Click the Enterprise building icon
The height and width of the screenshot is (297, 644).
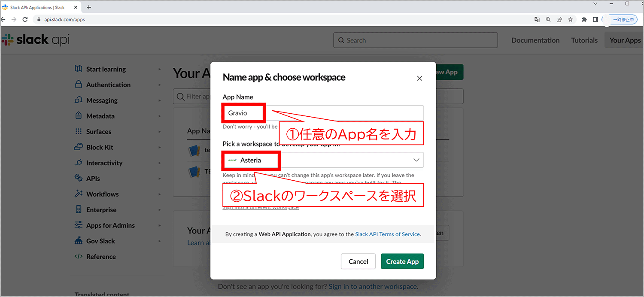point(79,209)
